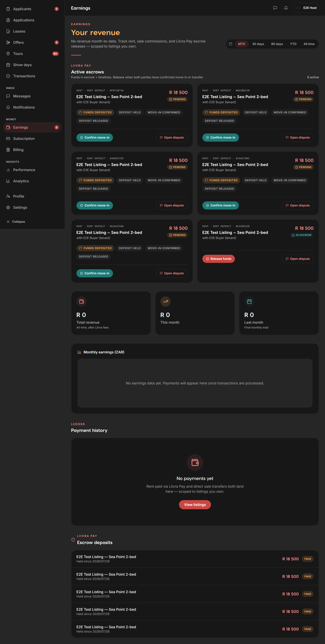Click the Profile user icon in sidebar
This screenshot has width=325, height=644.
tap(8, 197)
